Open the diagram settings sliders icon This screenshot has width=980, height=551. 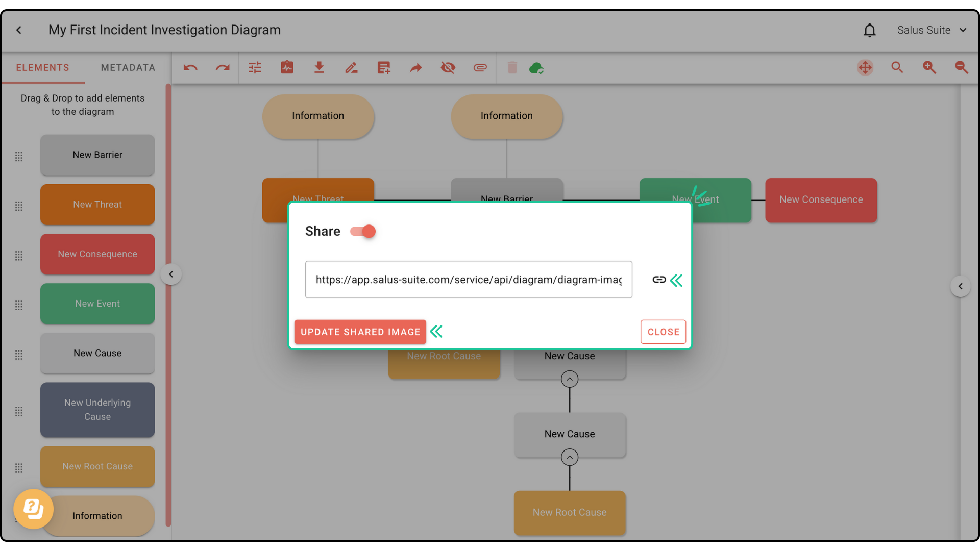[255, 68]
